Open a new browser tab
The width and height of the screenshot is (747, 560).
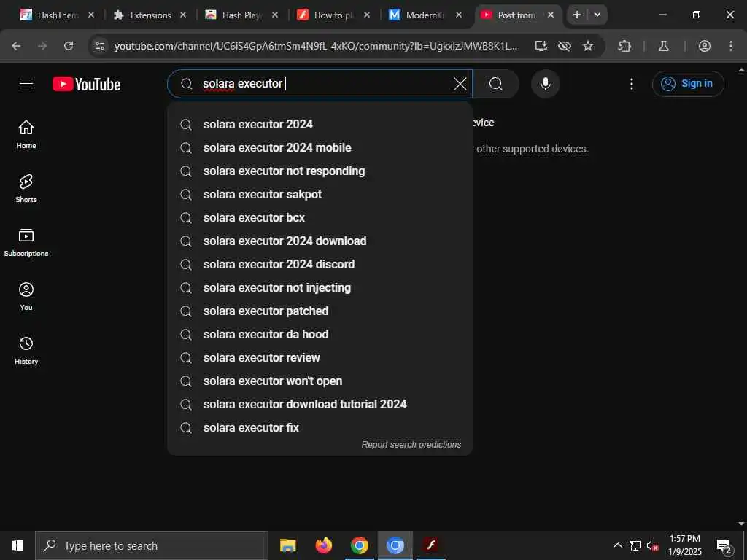[577, 15]
